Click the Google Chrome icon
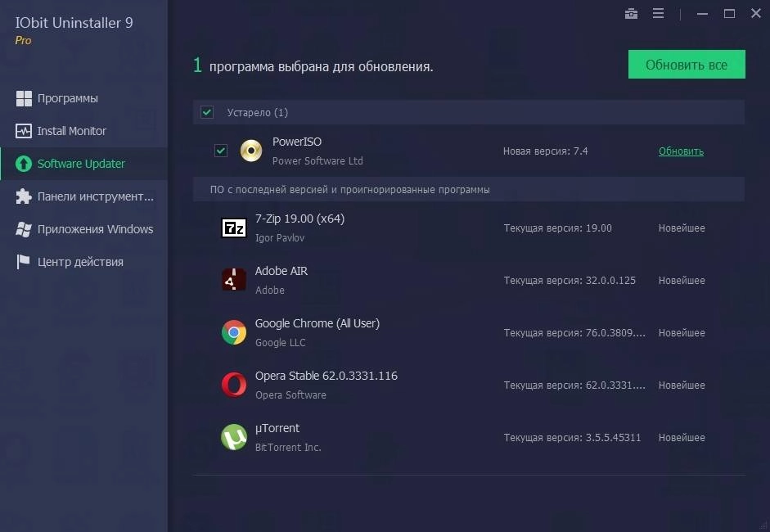This screenshot has width=770, height=532. (x=234, y=332)
